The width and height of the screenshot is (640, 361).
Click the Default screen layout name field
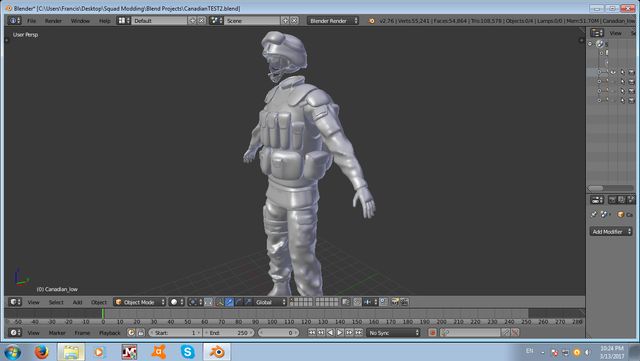coord(159,21)
